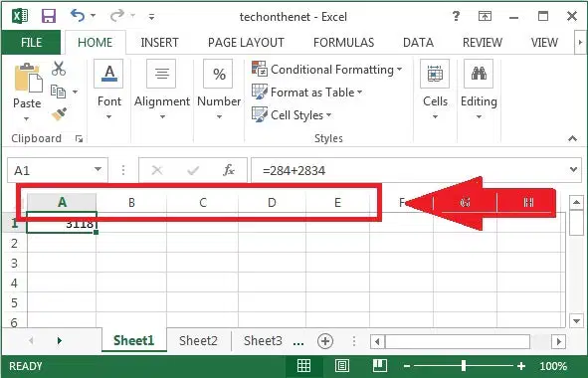588x378 pixels.
Task: Switch to the PAGE LAYOUT tab
Action: coord(246,43)
